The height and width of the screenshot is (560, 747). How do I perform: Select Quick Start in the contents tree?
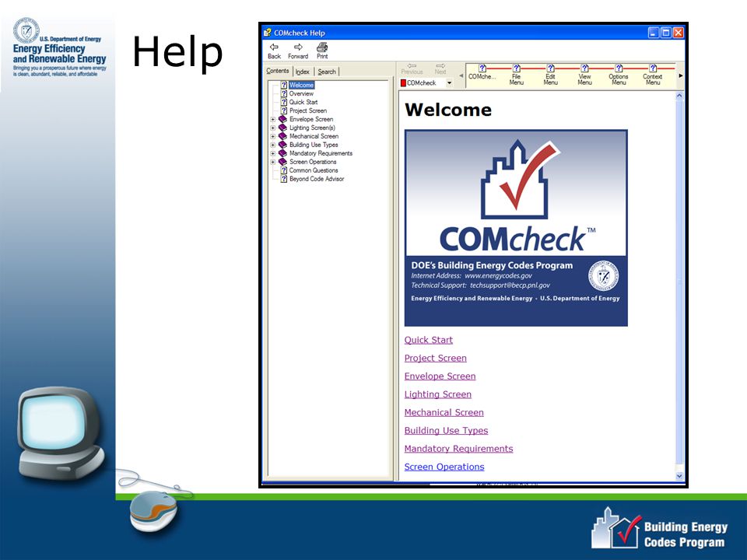tap(303, 102)
